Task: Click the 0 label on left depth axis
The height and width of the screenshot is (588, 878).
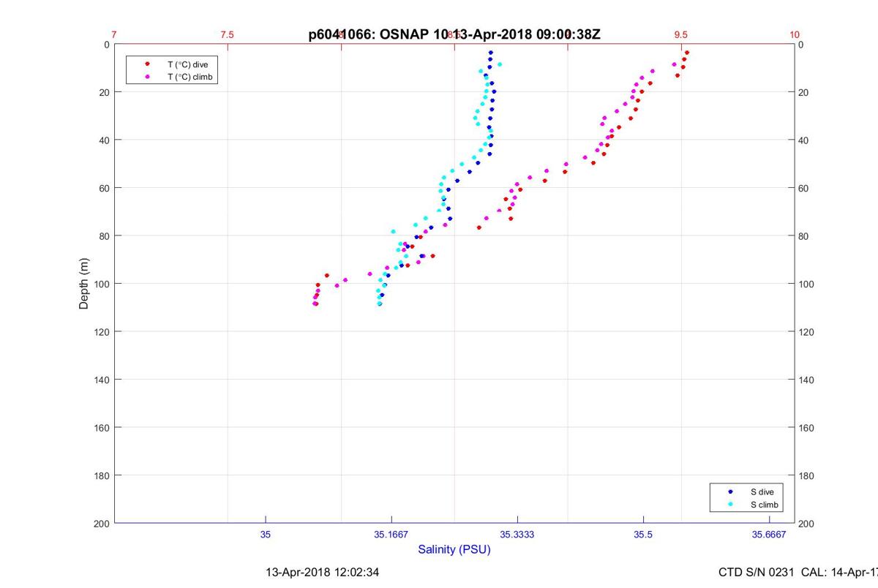Action: pos(107,45)
